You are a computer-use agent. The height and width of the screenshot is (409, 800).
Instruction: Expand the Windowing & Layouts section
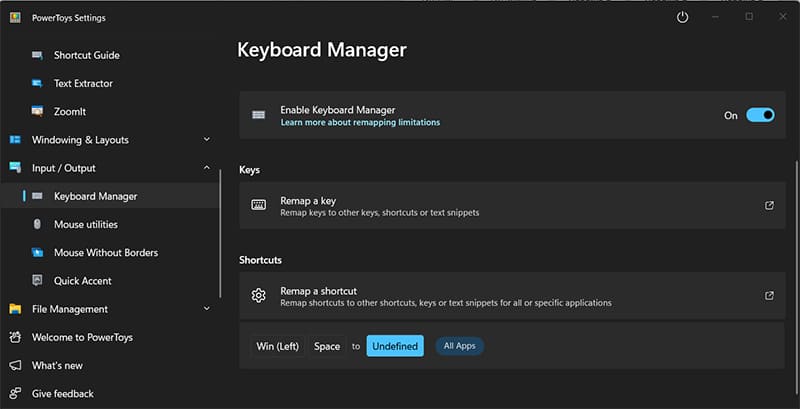206,139
